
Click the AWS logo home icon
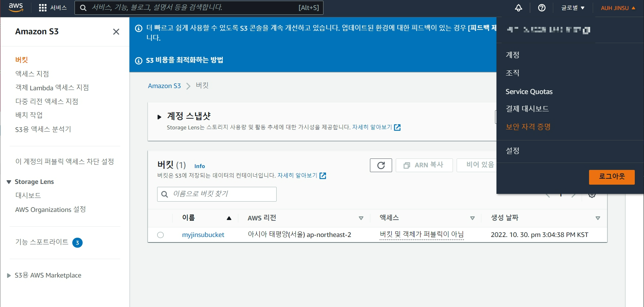(x=16, y=7)
